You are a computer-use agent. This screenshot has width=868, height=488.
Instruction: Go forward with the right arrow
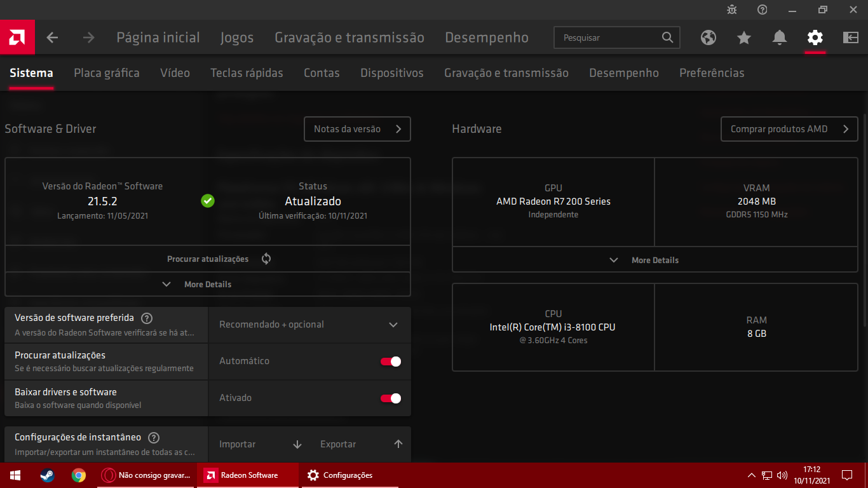[88, 37]
